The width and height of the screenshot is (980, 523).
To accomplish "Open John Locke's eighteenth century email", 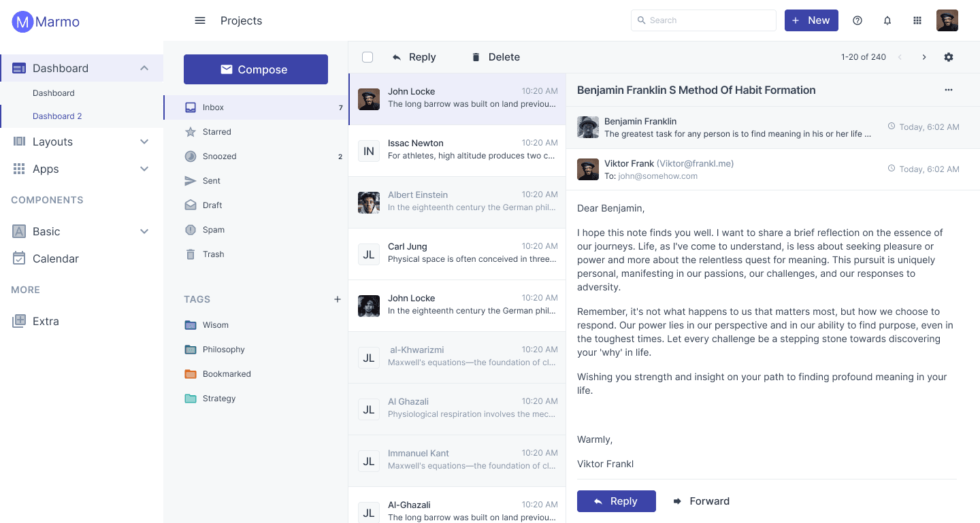I will [x=457, y=306].
